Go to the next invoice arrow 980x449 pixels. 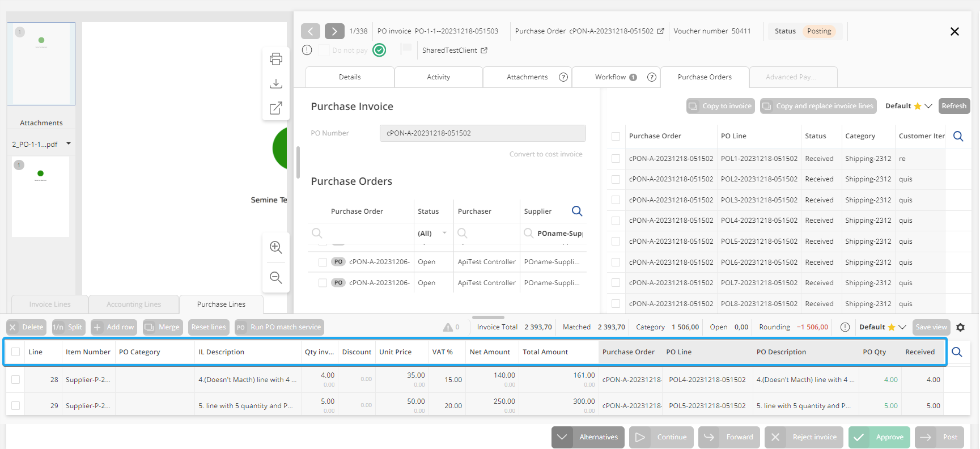tap(334, 31)
